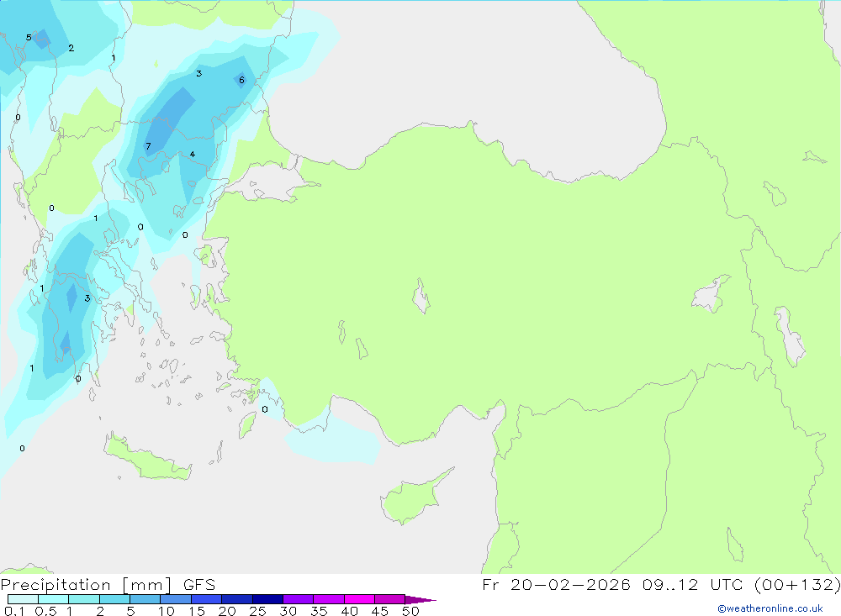Click the 1–2 mm legend color swatch

click(x=84, y=599)
